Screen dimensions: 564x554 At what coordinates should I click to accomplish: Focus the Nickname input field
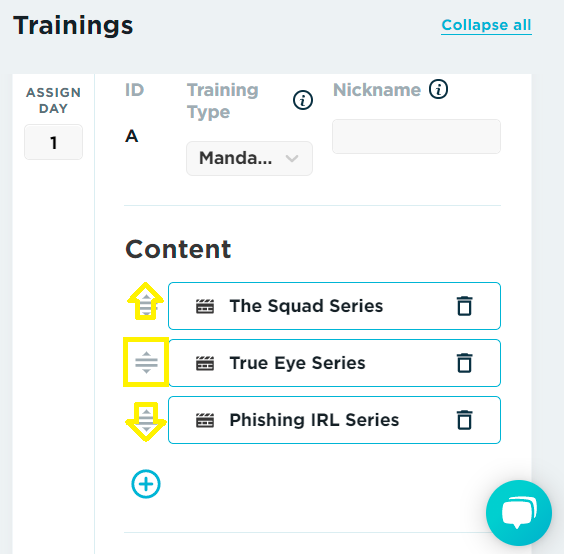click(416, 136)
